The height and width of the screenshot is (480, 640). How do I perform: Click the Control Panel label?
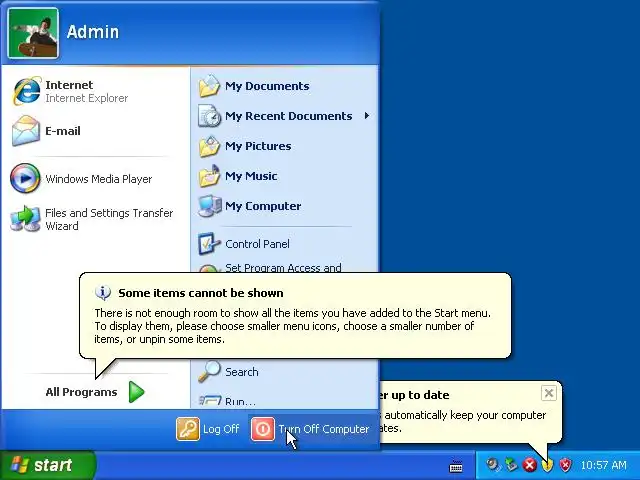[257, 244]
